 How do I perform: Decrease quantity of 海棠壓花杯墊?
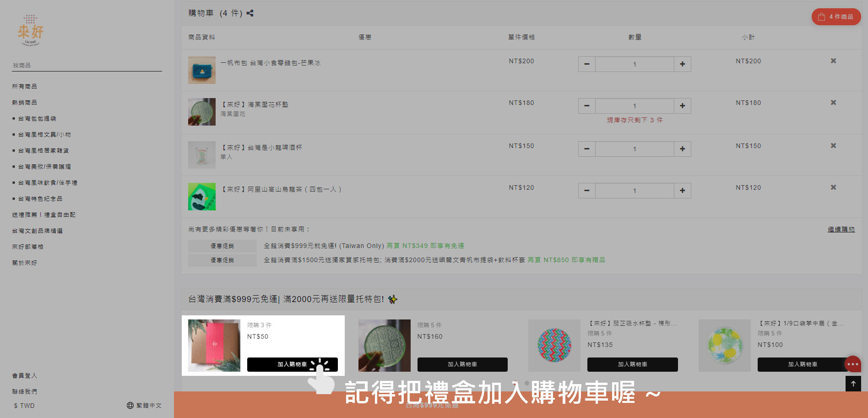[587, 106]
